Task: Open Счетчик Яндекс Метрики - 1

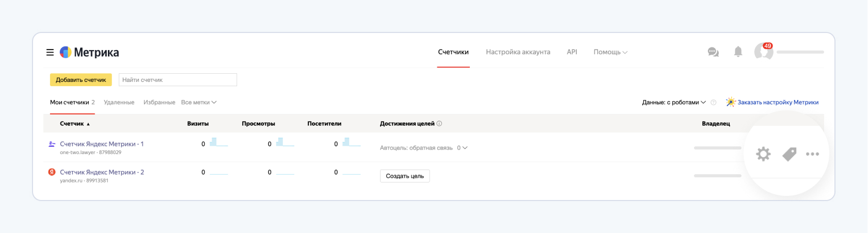Action: tap(102, 144)
